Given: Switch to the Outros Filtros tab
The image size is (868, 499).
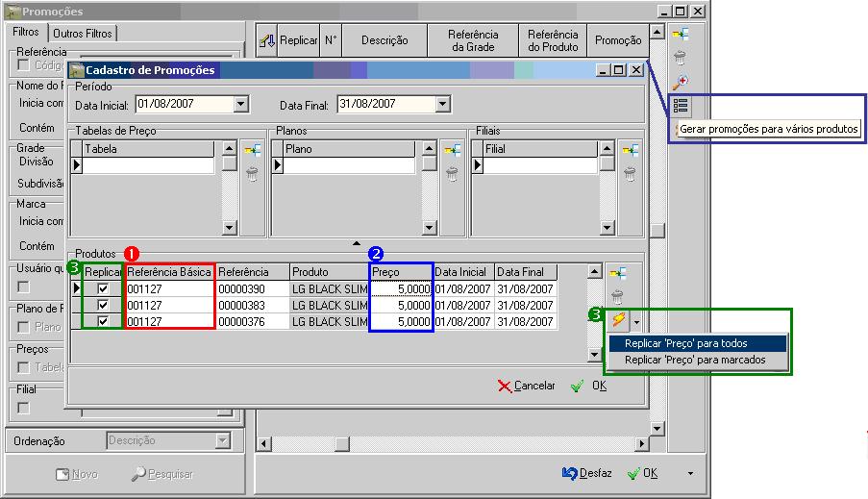Looking at the screenshot, I should pos(83,34).
